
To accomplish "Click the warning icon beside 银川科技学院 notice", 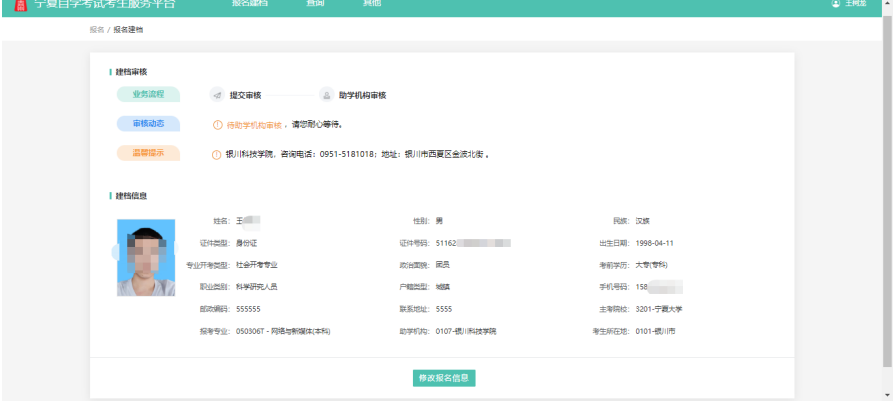I will pos(217,154).
